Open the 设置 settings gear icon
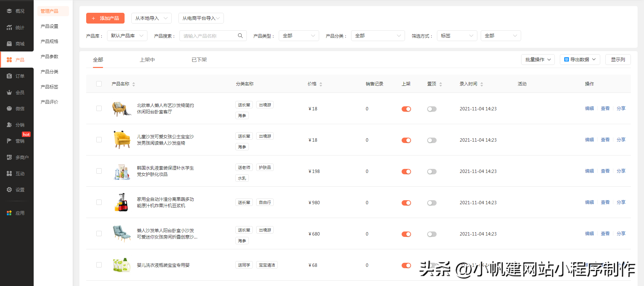The height and width of the screenshot is (286, 644). 9,190
